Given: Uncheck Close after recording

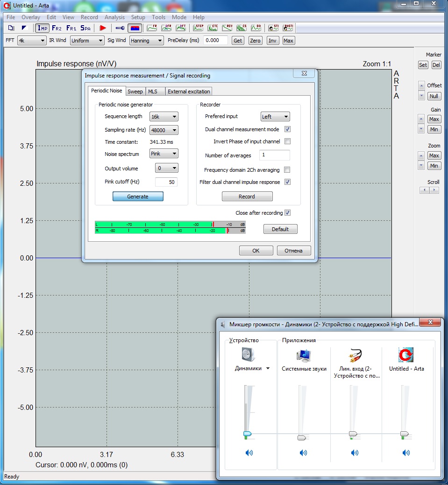Looking at the screenshot, I should coord(287,213).
